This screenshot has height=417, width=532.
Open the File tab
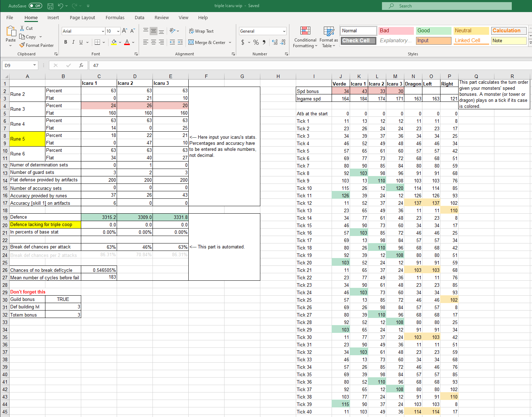point(10,17)
